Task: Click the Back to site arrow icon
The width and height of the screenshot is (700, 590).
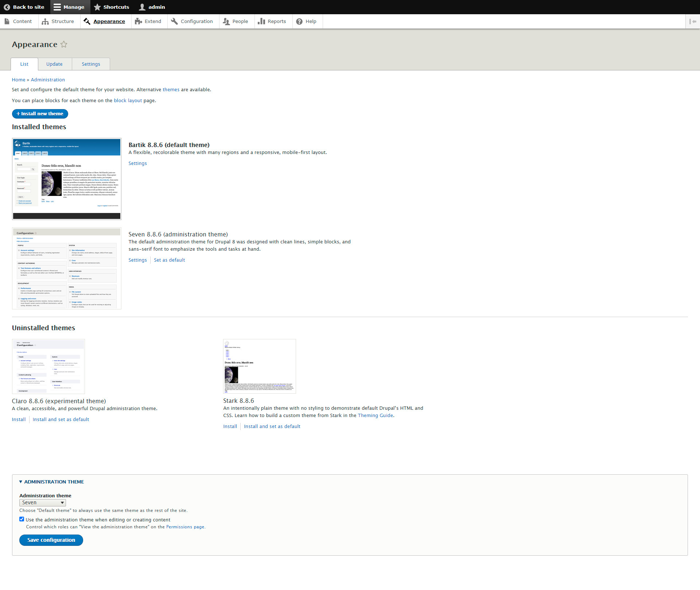Action: pyautogui.click(x=7, y=7)
